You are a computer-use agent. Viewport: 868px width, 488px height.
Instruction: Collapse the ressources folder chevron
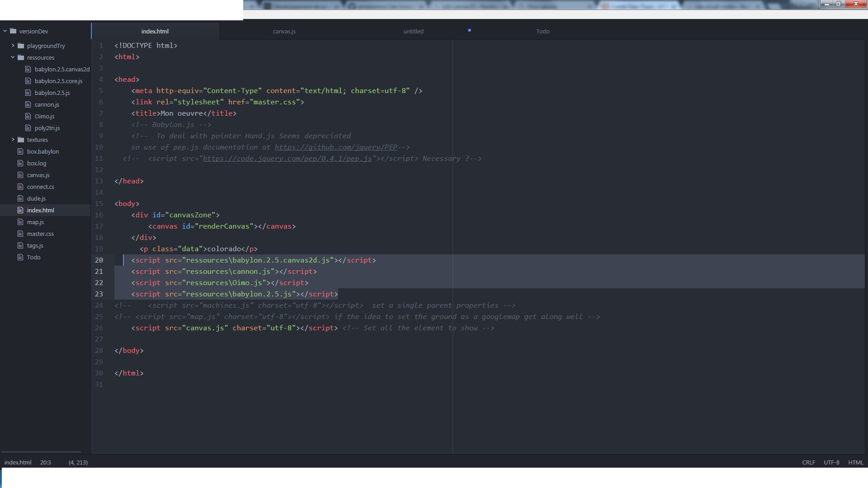[13, 57]
